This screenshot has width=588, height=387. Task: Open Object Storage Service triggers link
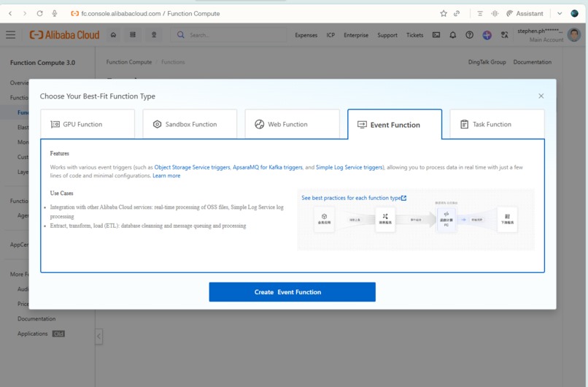(x=193, y=167)
